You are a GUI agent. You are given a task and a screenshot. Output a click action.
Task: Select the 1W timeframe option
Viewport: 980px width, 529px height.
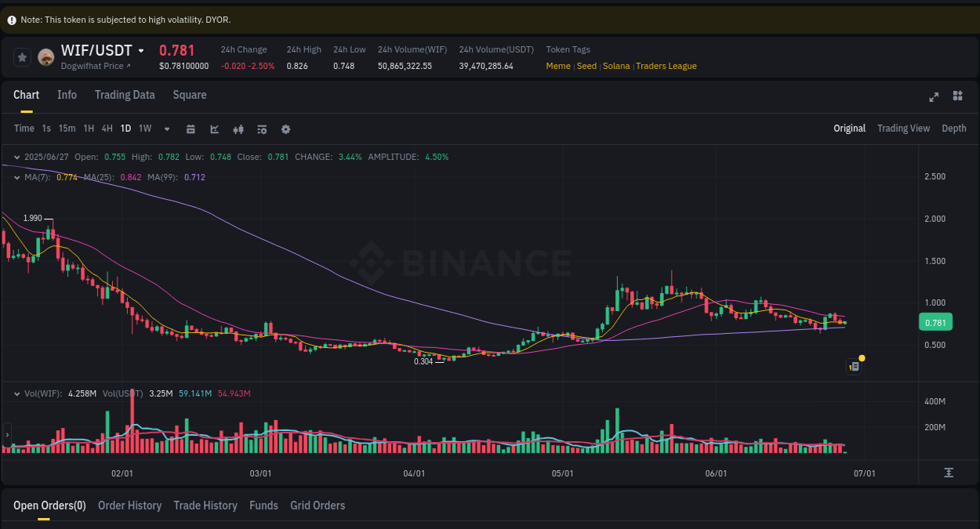144,129
